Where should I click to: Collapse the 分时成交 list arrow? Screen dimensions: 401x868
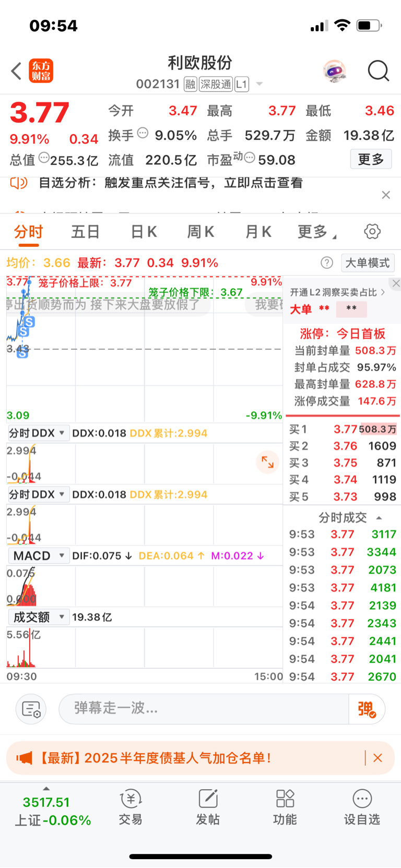[x=379, y=518]
